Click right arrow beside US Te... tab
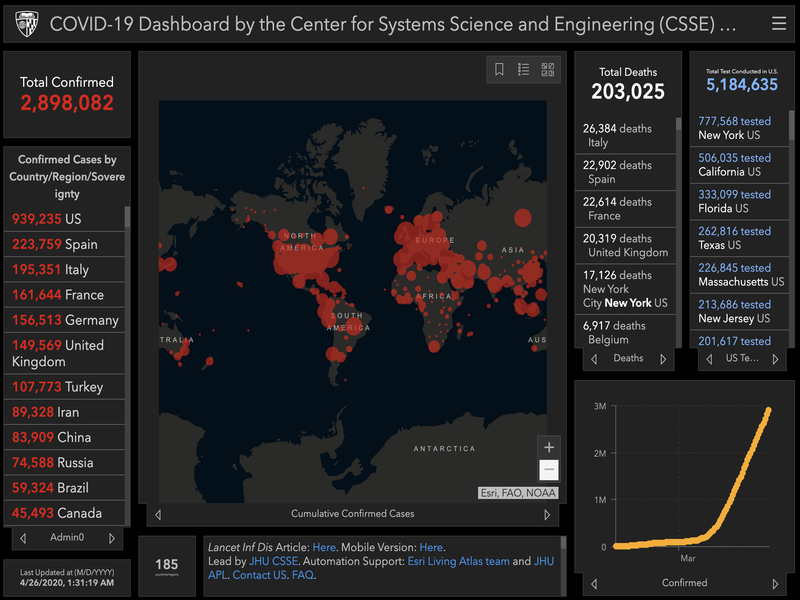 (x=776, y=359)
